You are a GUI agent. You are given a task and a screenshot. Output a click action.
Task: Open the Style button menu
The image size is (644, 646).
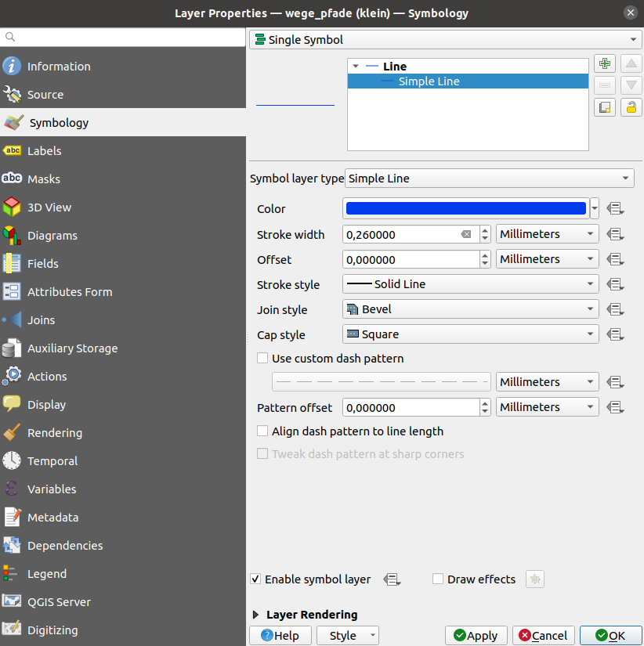click(x=348, y=635)
